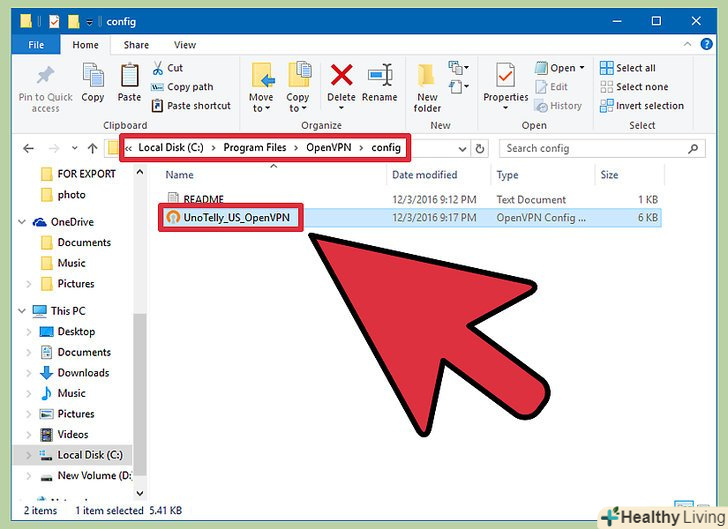This screenshot has height=529, width=728.
Task: Sort by Date modified column
Action: pos(425,175)
